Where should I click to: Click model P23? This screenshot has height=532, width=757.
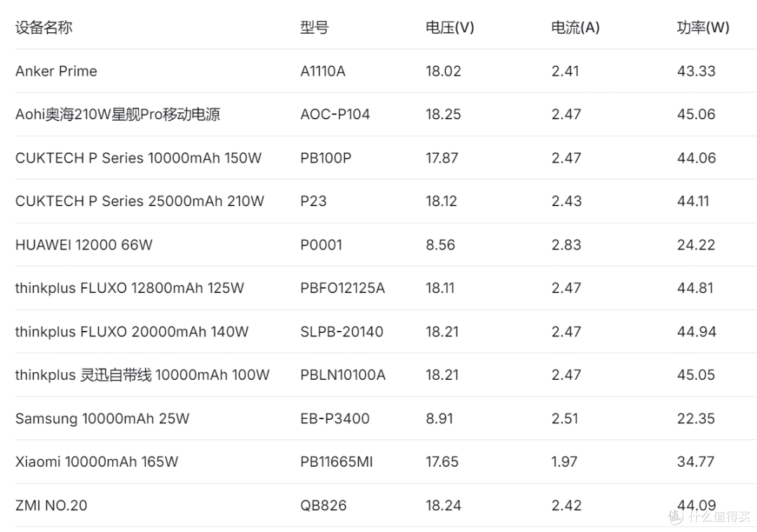[313, 201]
